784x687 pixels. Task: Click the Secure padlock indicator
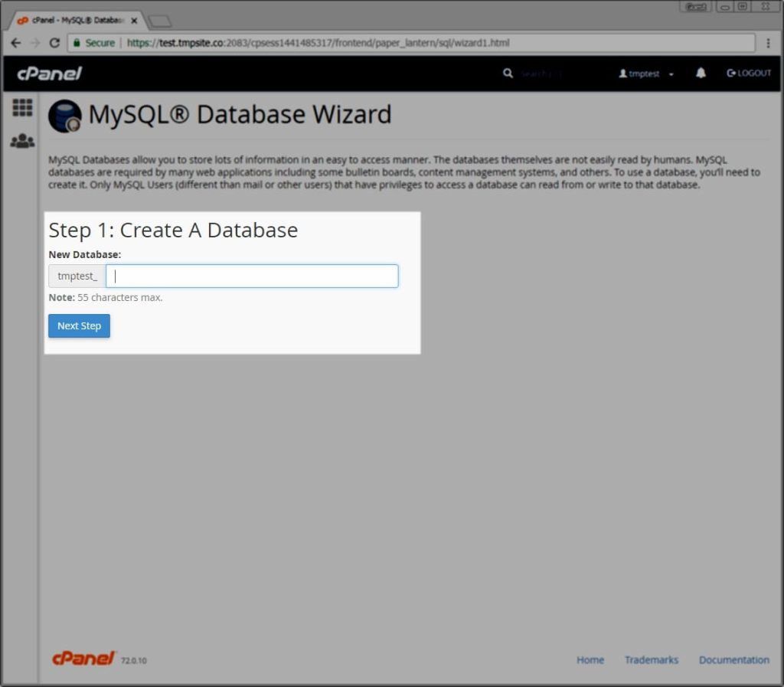coord(94,43)
